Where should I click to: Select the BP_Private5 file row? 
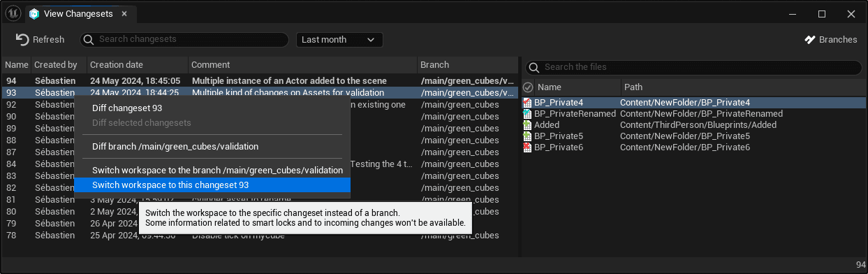point(694,136)
